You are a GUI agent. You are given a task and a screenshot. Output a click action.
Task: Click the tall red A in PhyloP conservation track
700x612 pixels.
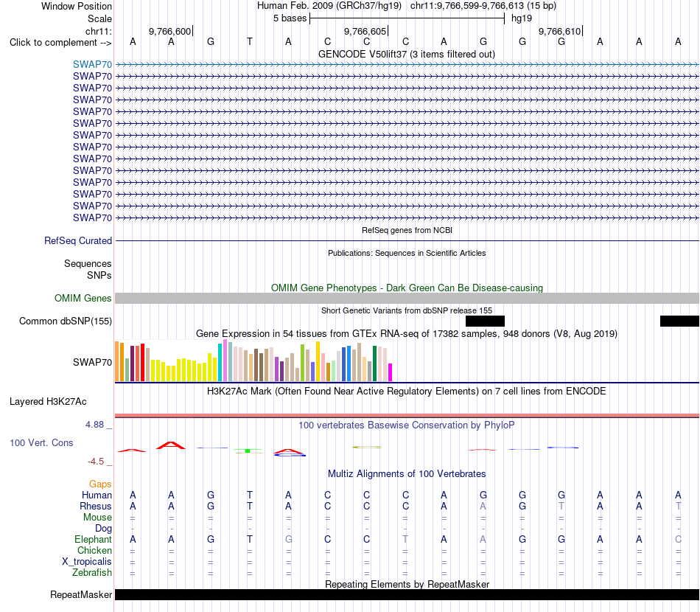click(171, 445)
